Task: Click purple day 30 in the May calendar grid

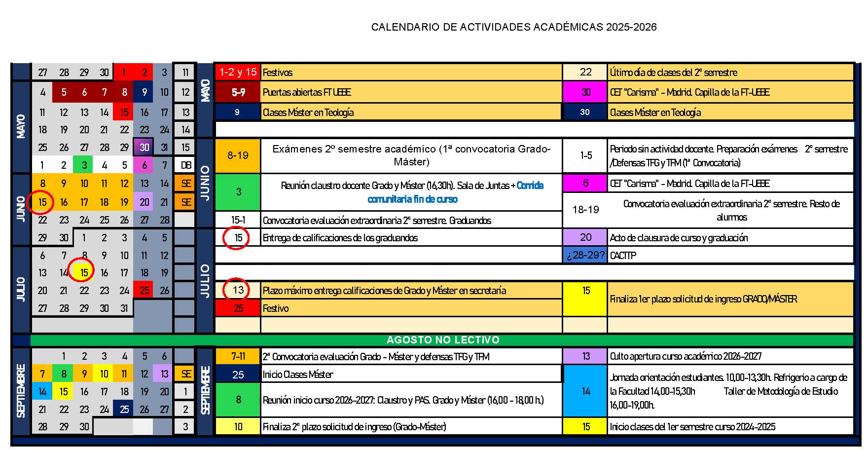Action: (144, 147)
